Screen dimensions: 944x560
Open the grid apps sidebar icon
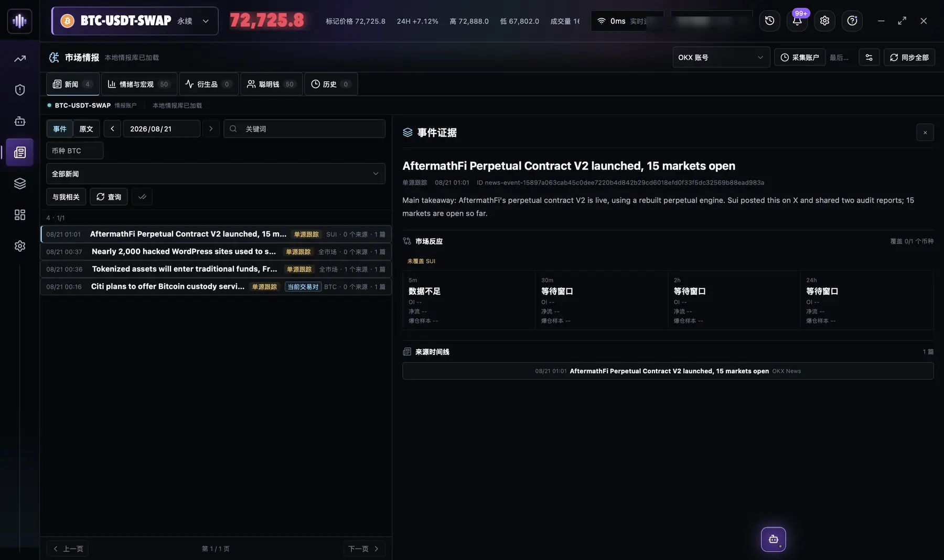tap(20, 214)
